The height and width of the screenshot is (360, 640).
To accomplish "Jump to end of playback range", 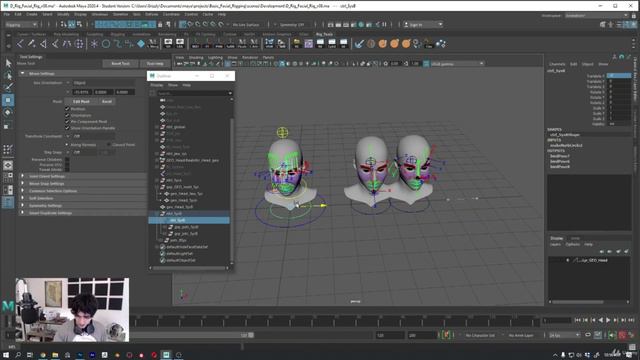I will pos(631,320).
